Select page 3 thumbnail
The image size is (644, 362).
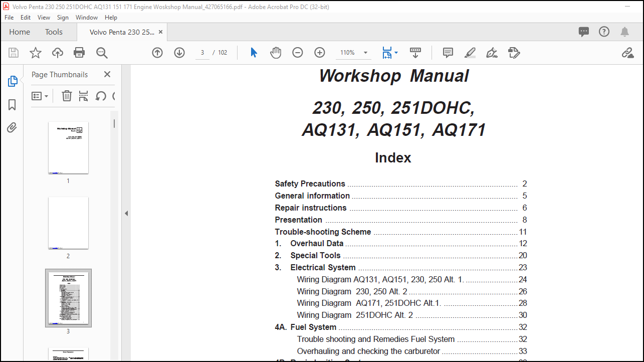[x=68, y=298]
